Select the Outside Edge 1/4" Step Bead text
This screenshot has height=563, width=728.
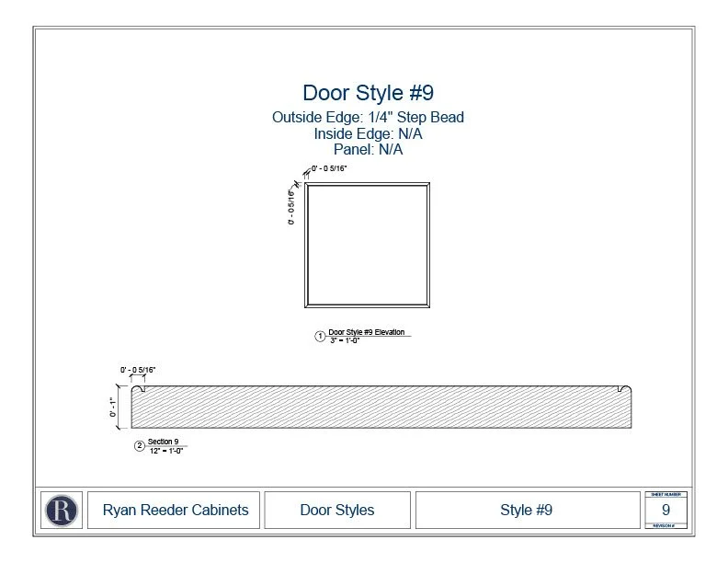point(369,117)
